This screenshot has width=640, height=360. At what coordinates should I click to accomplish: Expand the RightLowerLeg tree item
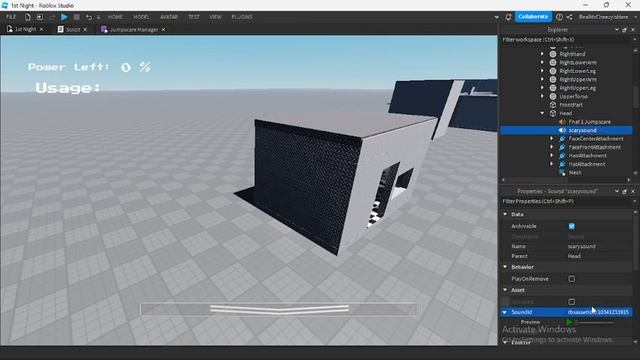(542, 71)
